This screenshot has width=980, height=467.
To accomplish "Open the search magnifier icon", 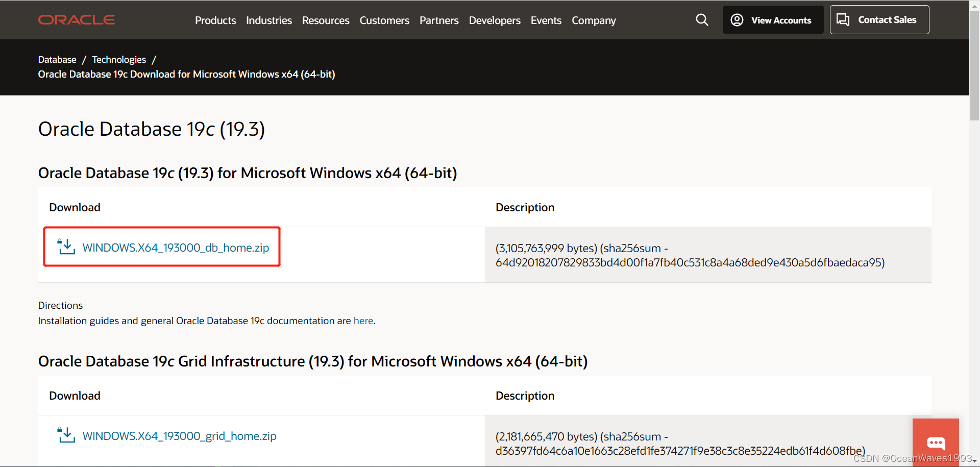I will pos(702,20).
